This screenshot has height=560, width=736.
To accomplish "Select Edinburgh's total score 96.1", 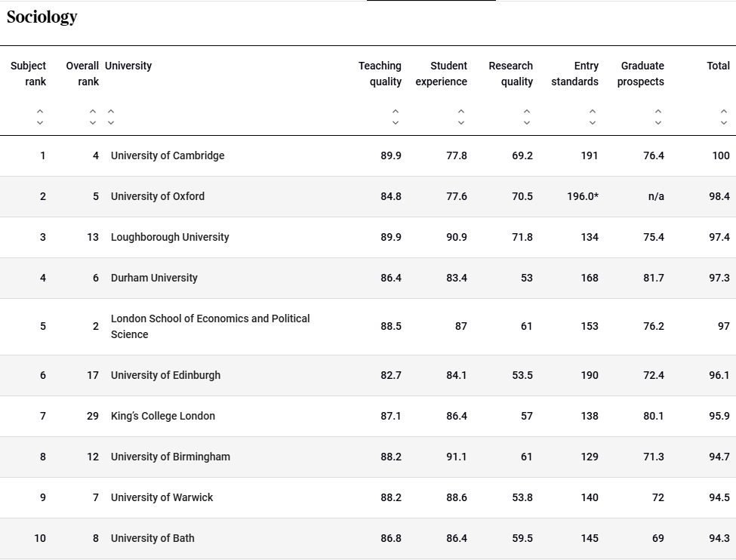I will [x=719, y=375].
